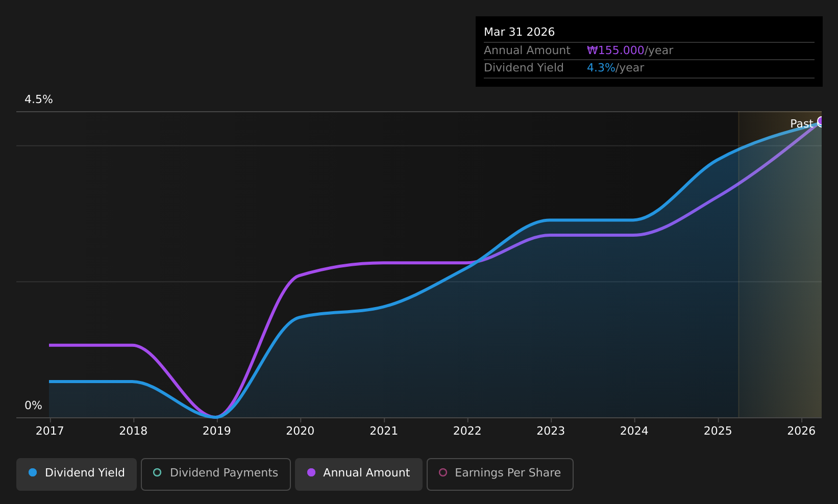
Task: Click the 2021 x-axis label
Action: click(x=384, y=431)
